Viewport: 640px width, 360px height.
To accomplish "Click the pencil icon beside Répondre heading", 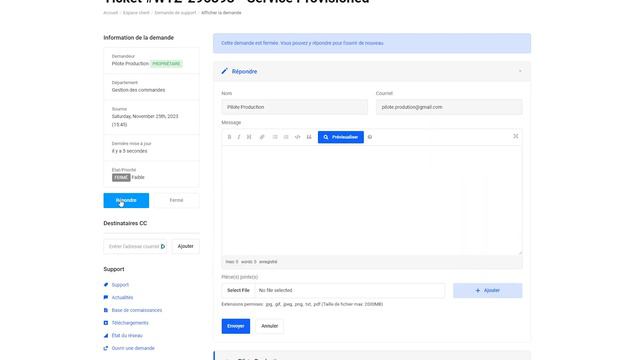I will tap(224, 71).
